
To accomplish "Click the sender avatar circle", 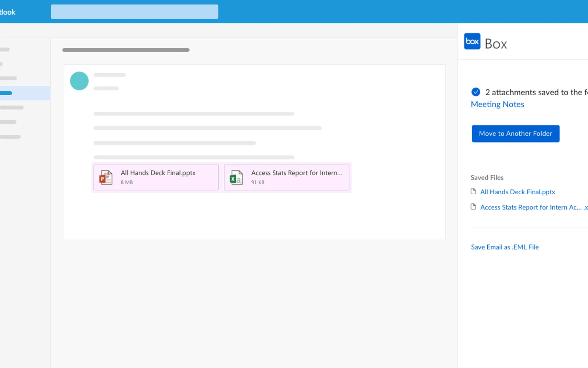I will pyautogui.click(x=79, y=81).
